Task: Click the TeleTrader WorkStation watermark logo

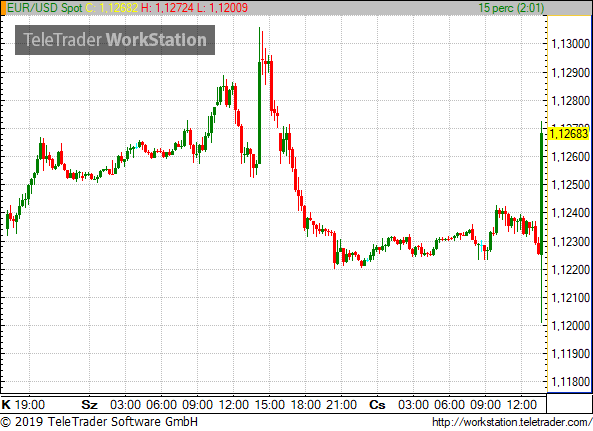Action: tap(115, 40)
